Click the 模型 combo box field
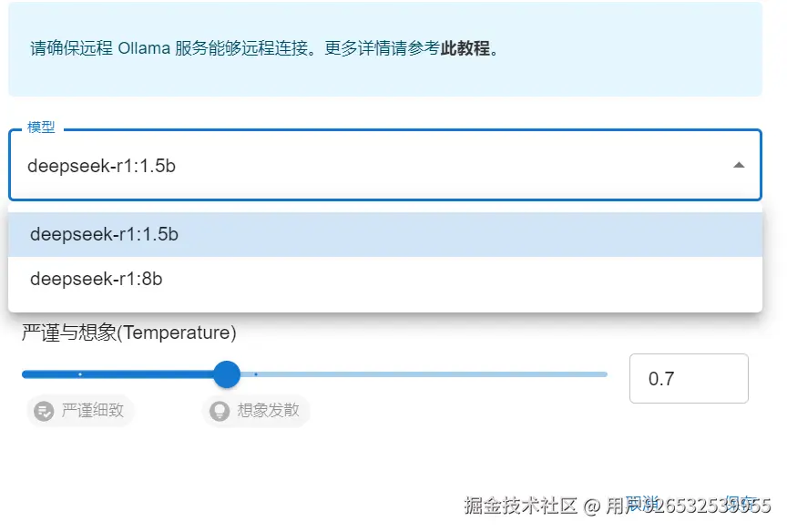The image size is (787, 532). pos(364,165)
